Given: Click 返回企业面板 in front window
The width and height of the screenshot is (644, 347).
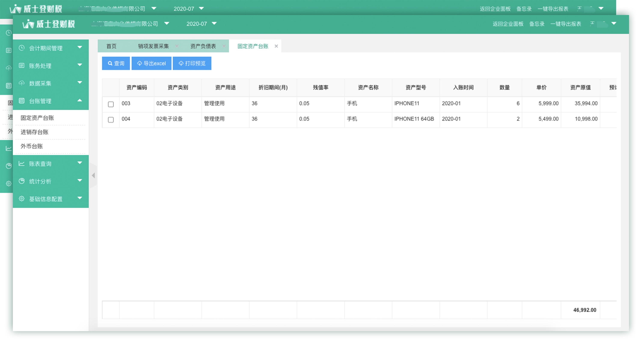Looking at the screenshot, I should point(508,24).
